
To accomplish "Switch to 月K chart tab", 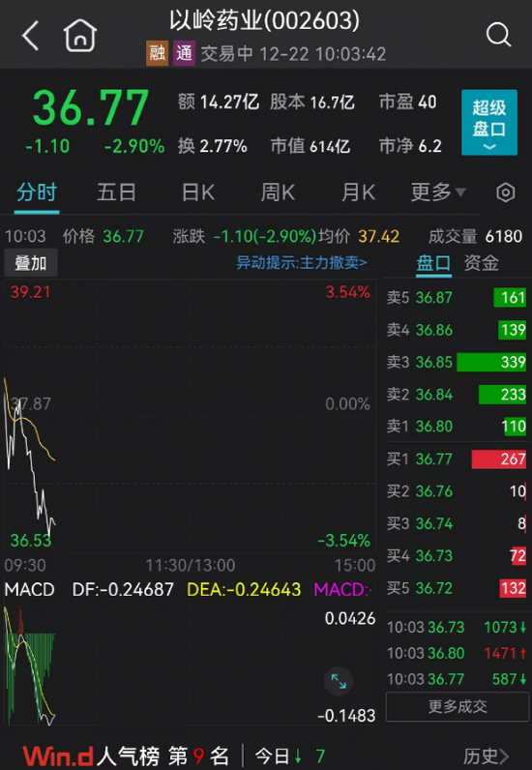I will pyautogui.click(x=358, y=192).
